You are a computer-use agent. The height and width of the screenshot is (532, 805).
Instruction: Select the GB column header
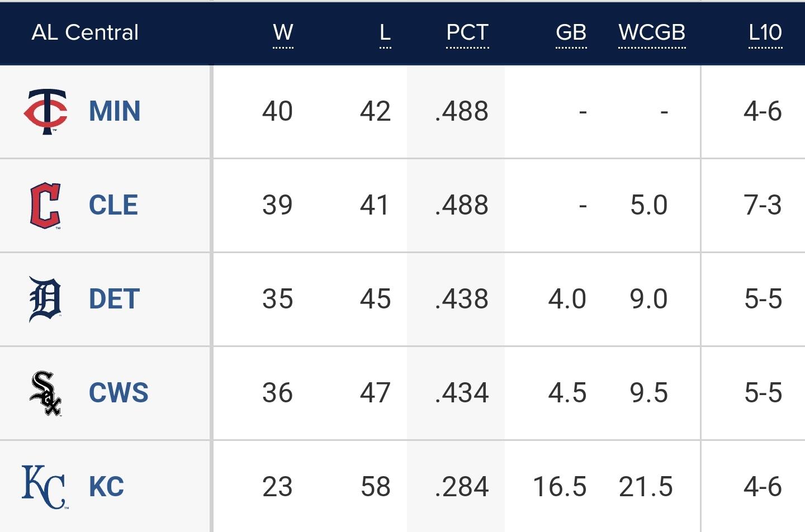(571, 32)
